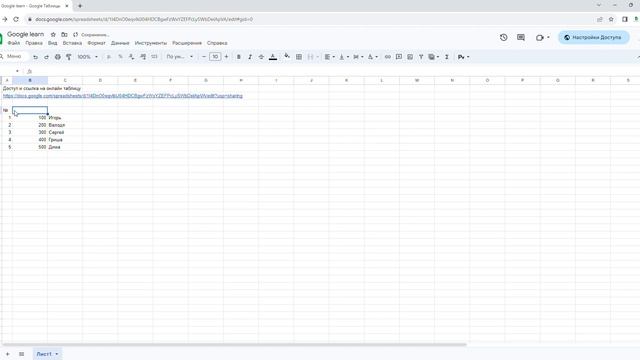Toggle italic formatting
640x360 pixels.
(250, 57)
